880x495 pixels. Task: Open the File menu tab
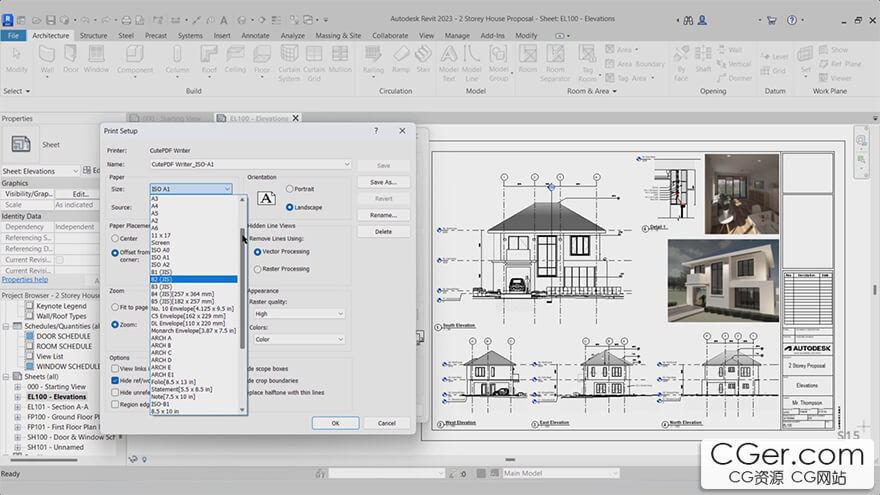click(13, 35)
